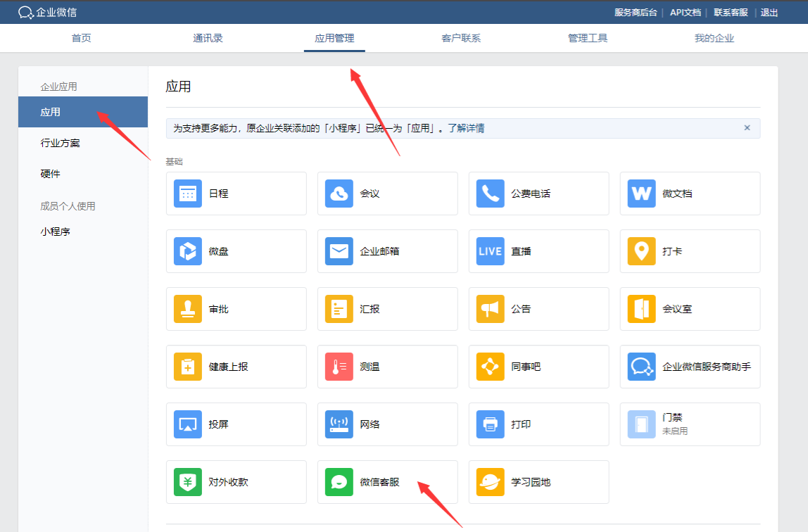808x532 pixels.
Task: Click 退出 to log out
Action: point(769,13)
